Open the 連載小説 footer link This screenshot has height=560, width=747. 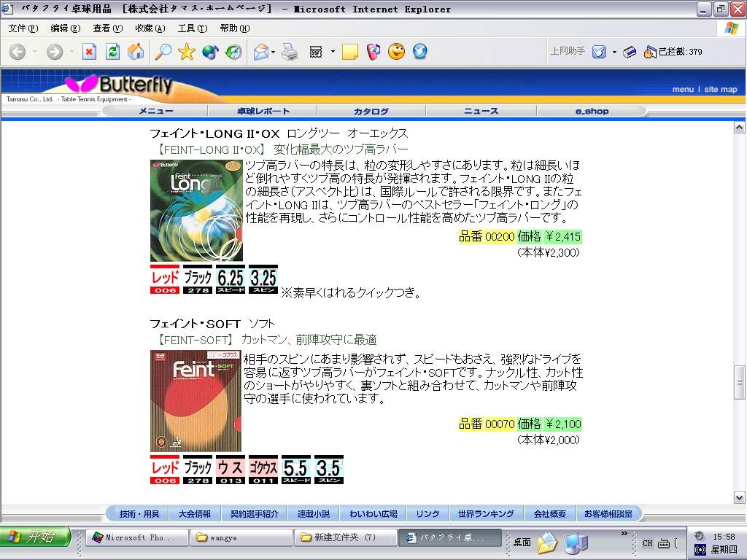pyautogui.click(x=314, y=514)
